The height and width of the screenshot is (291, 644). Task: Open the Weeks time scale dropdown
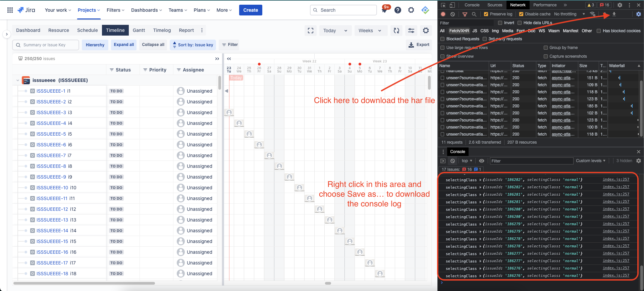(x=370, y=31)
